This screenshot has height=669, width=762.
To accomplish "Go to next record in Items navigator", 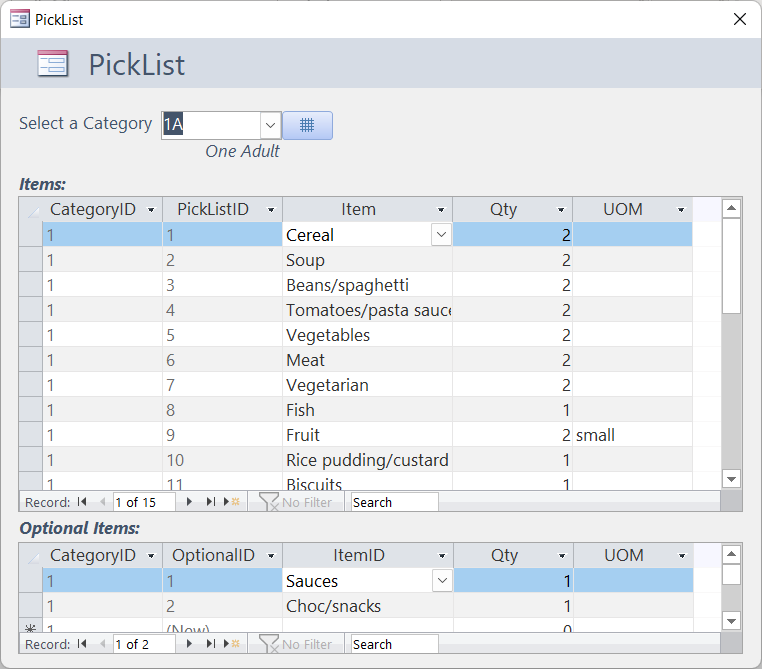I will point(190,502).
